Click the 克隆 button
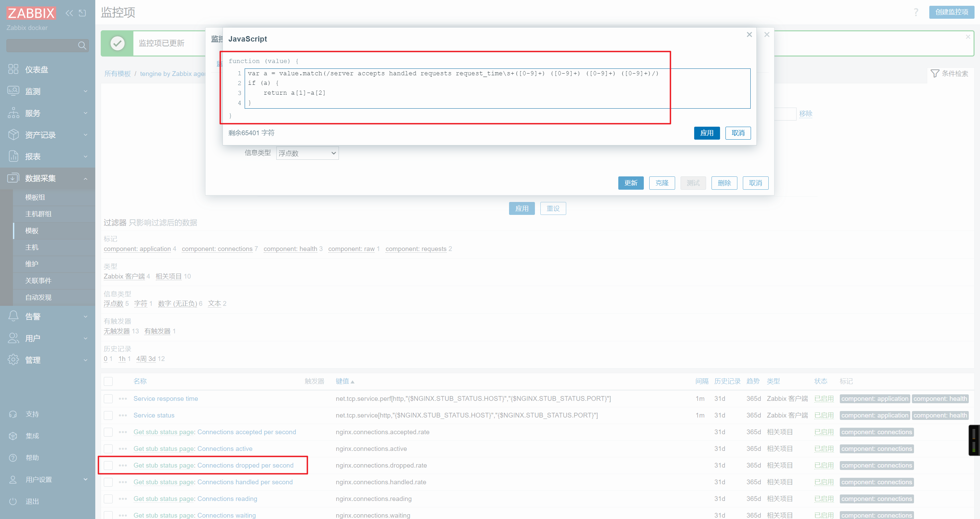This screenshot has width=980, height=519. (662, 183)
